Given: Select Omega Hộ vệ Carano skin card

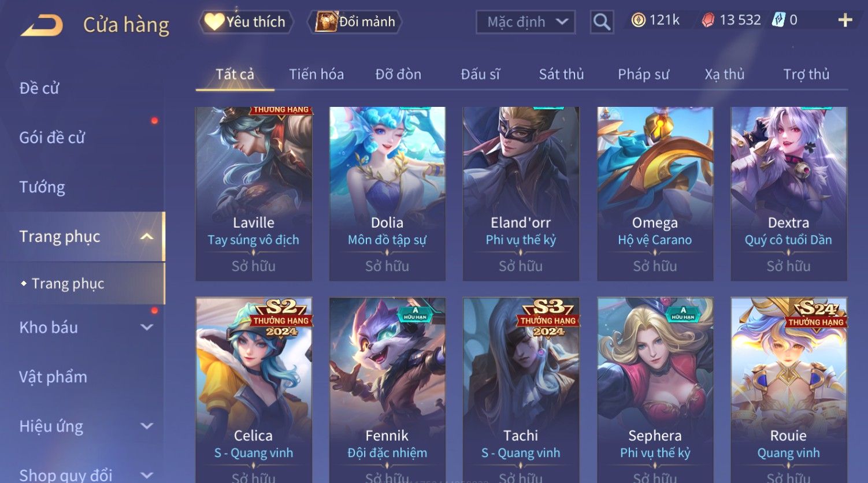Looking at the screenshot, I should coord(655,194).
